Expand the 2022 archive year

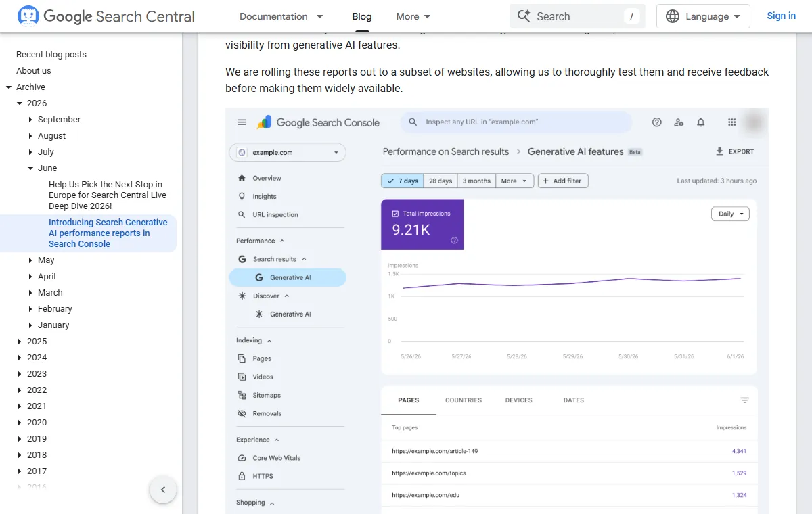[x=20, y=390]
